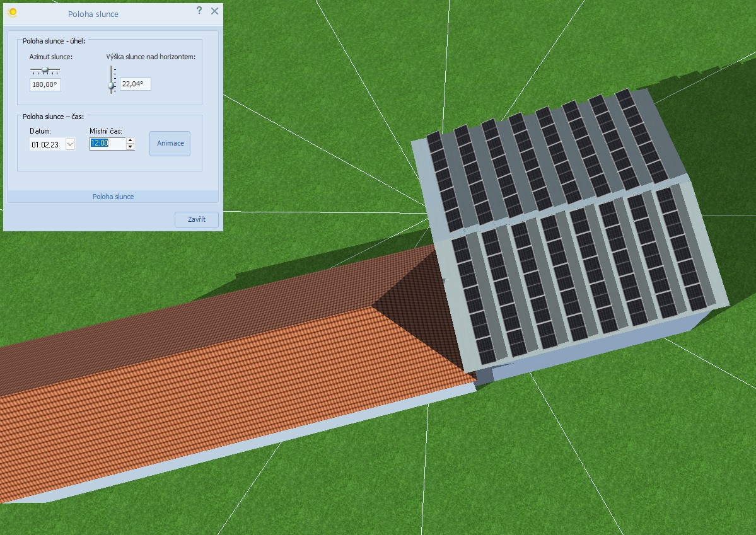The height and width of the screenshot is (535, 756).
Task: Start the sun Animace button
Action: 170,144
